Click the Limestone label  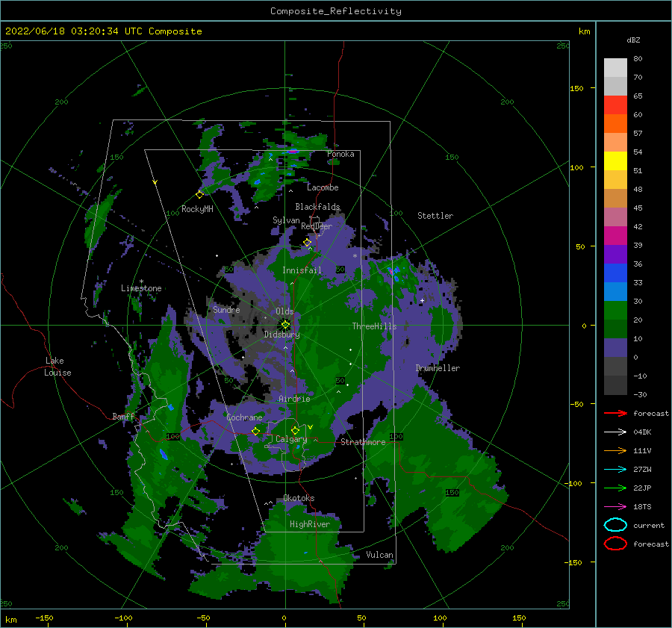tap(141, 288)
